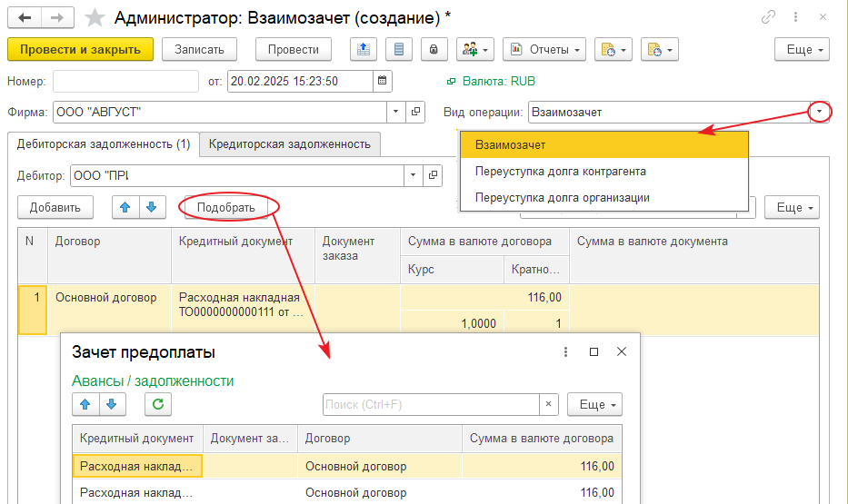848x504 pixels.
Task: Click the copy link chain icon
Action: (769, 17)
